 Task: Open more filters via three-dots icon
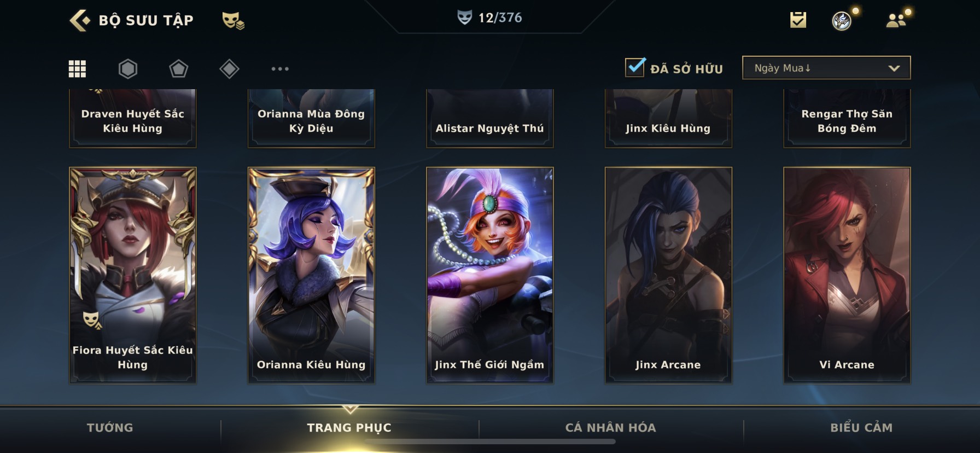280,69
